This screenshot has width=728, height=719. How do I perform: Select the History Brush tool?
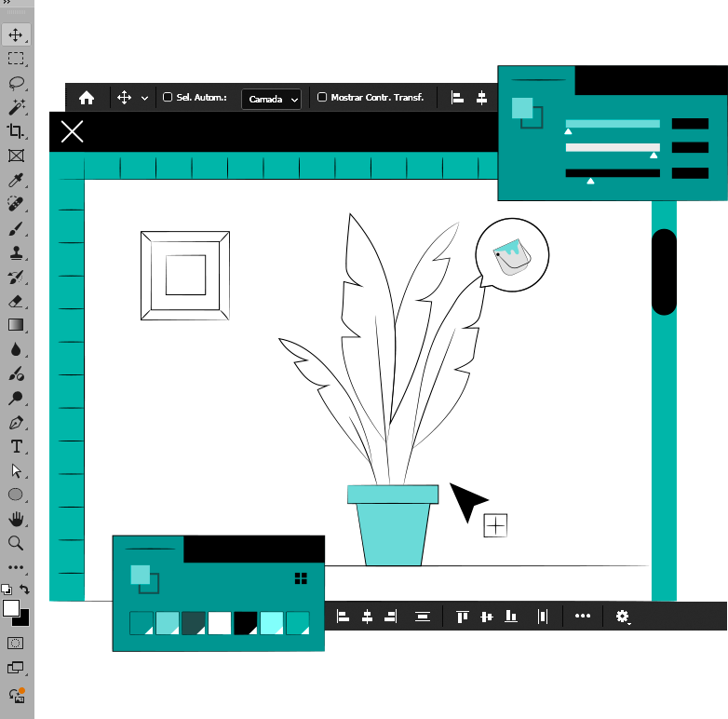click(x=16, y=278)
